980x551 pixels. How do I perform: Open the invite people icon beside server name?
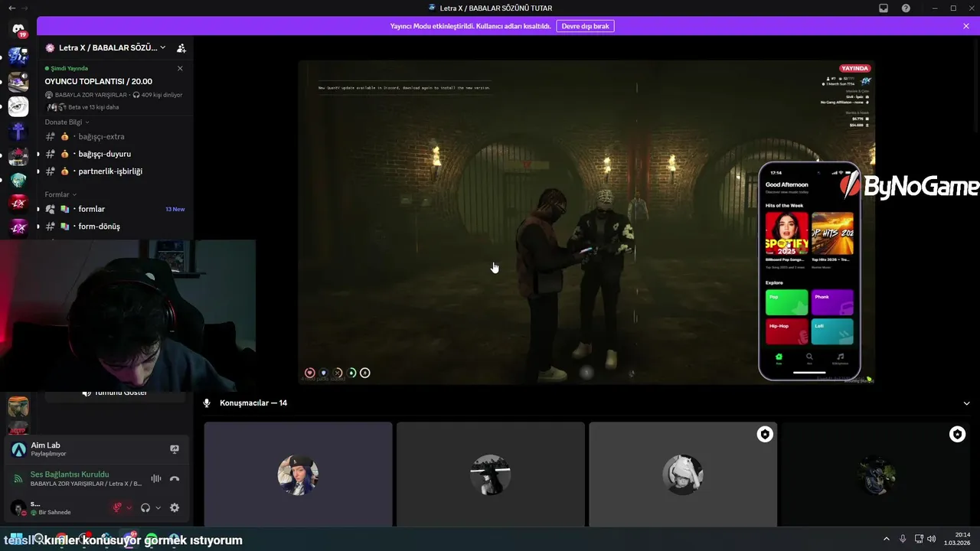[181, 47]
